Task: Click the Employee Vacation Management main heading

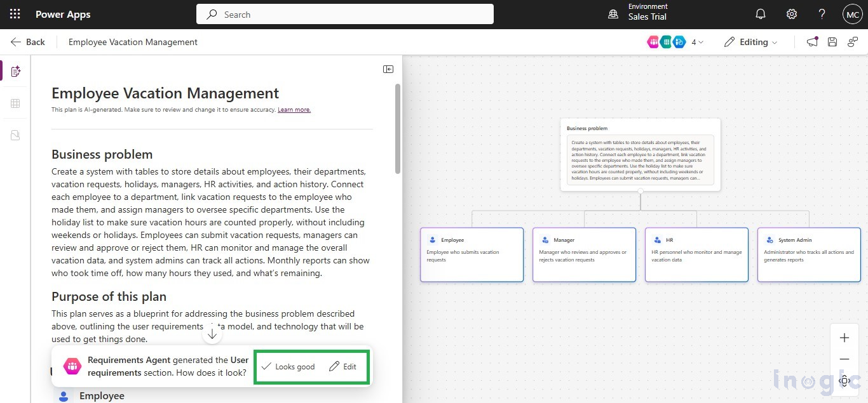Action: [x=165, y=93]
